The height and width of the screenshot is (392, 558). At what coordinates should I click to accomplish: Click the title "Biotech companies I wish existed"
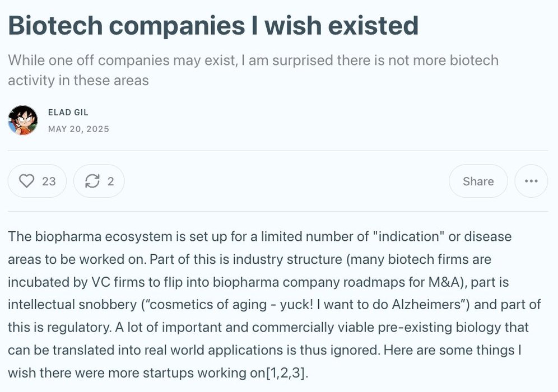point(213,25)
